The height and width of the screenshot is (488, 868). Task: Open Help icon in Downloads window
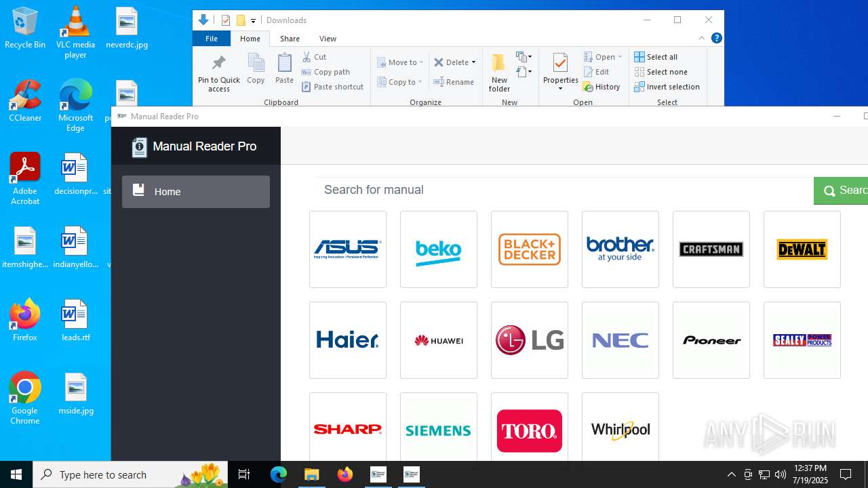pos(716,39)
